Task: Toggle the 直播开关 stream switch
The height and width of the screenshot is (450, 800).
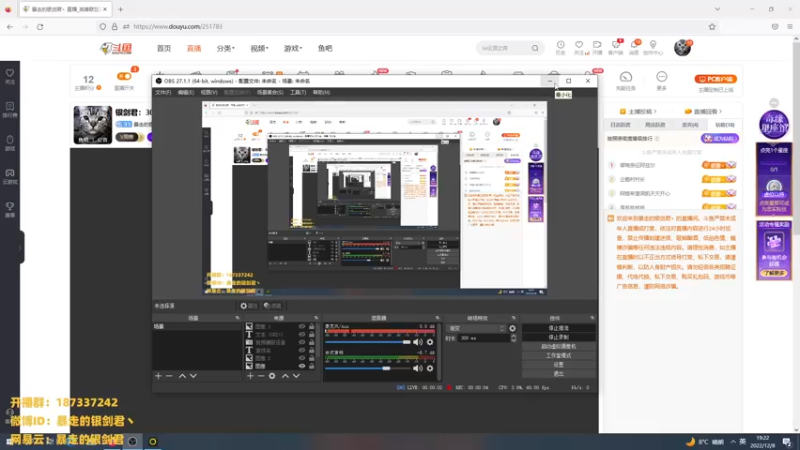Action: point(124,77)
